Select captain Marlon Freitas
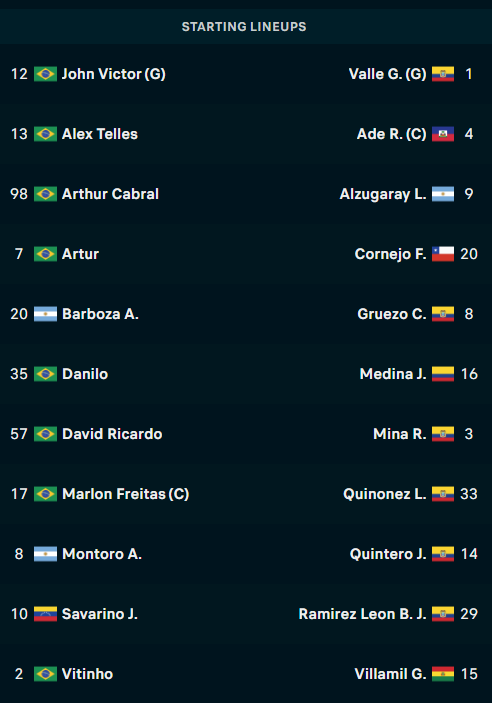 coord(126,494)
